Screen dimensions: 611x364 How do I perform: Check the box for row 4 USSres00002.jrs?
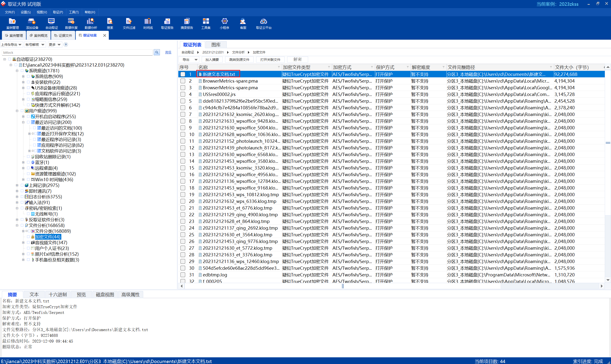(183, 95)
